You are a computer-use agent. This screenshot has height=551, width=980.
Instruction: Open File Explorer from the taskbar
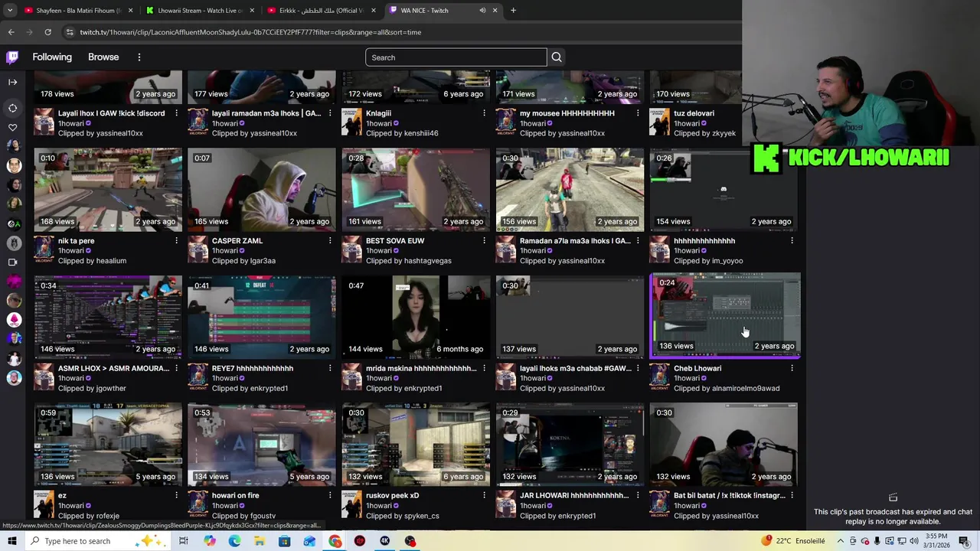point(260,541)
